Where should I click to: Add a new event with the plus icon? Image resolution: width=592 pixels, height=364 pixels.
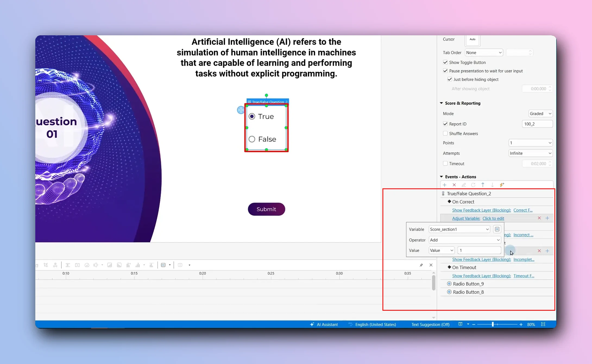tap(445, 185)
